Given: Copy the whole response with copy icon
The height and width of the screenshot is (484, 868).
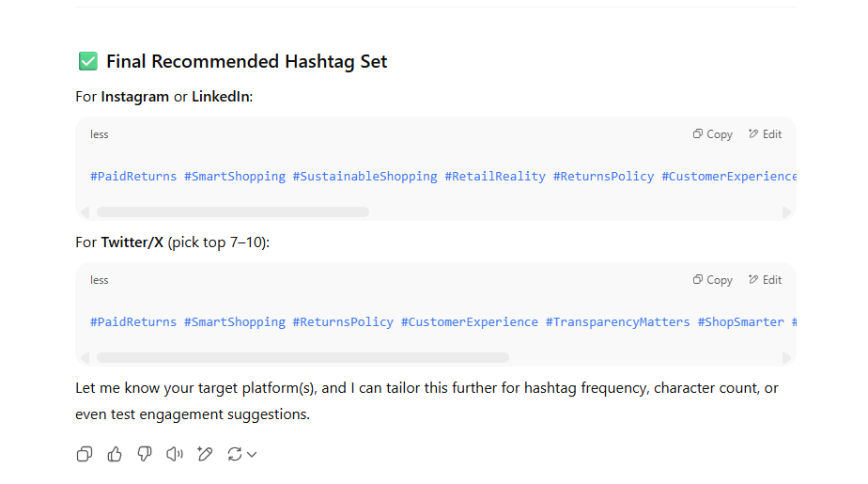Looking at the screenshot, I should [85, 454].
